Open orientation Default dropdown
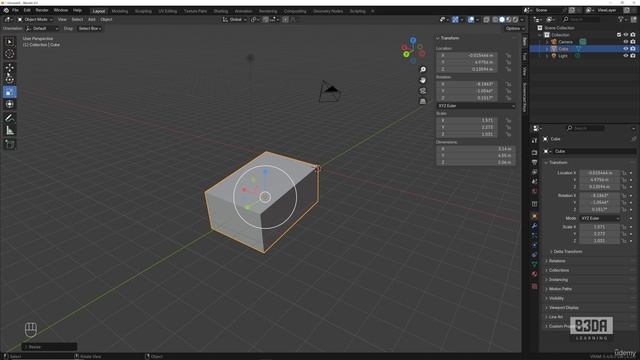The image size is (640, 360). [42, 29]
